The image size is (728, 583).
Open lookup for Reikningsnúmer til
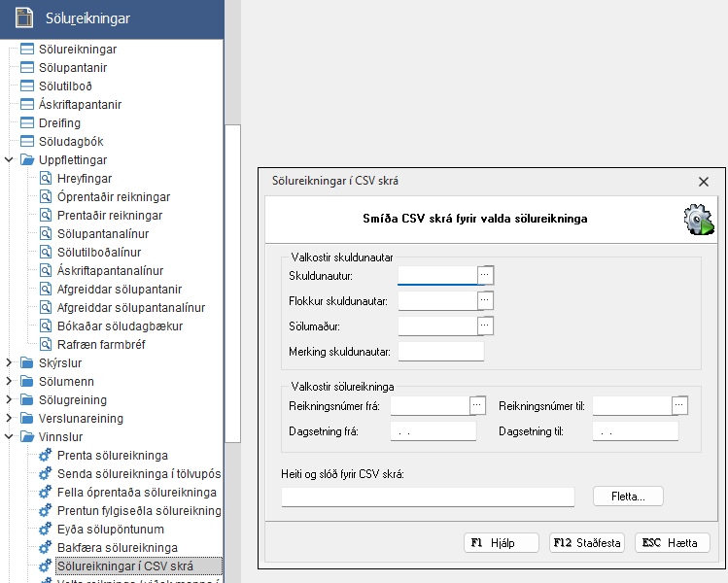(680, 404)
